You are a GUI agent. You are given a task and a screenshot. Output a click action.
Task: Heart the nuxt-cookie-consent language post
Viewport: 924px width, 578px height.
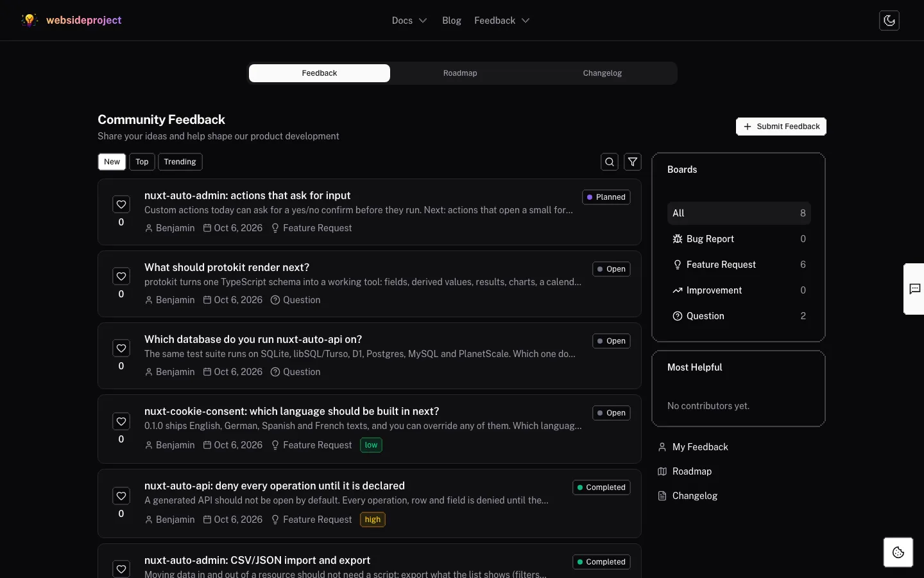click(x=121, y=421)
